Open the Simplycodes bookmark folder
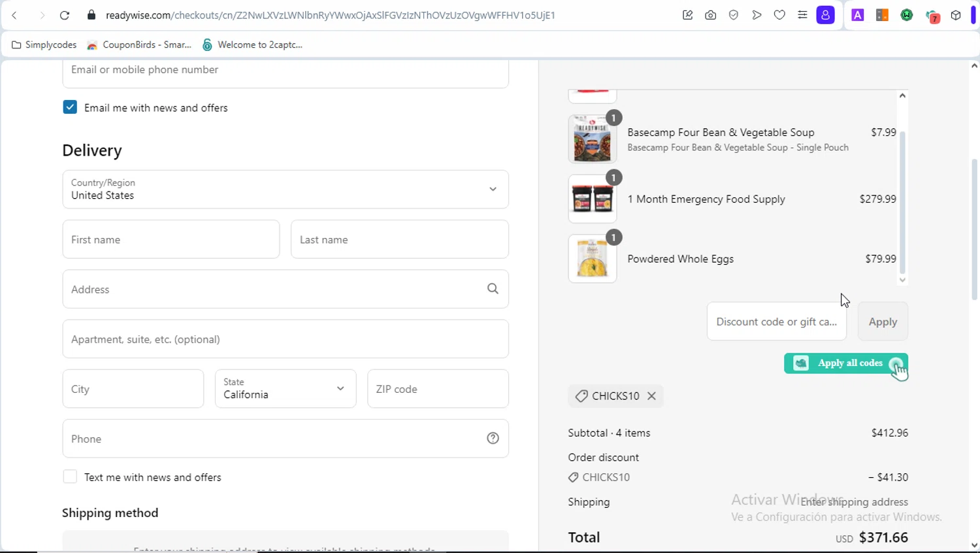Screen dimensions: 980x553 (x=44, y=44)
